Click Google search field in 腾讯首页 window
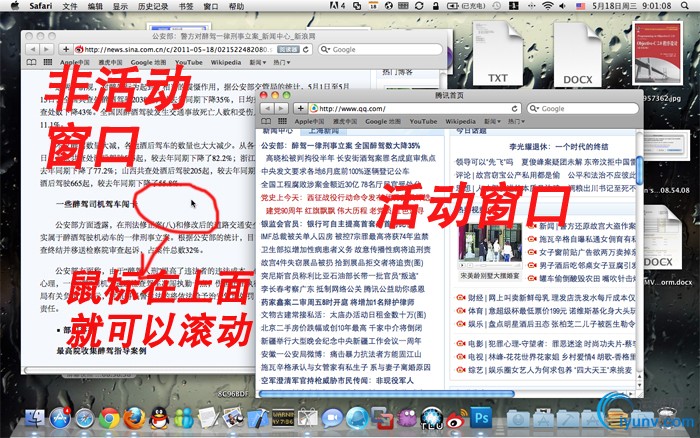This screenshot has height=438, width=700. [583, 108]
